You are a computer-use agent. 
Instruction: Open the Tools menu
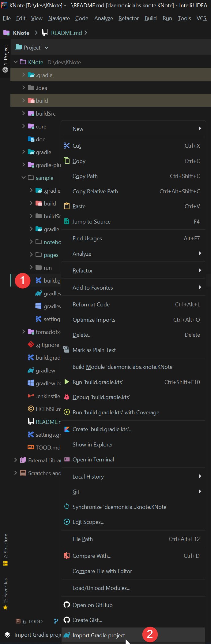(184, 18)
